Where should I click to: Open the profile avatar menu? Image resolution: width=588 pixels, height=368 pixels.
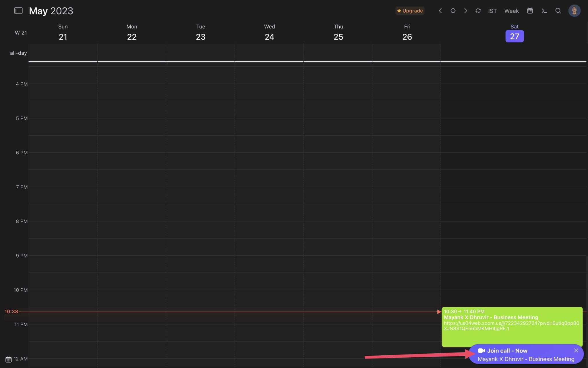tap(574, 11)
